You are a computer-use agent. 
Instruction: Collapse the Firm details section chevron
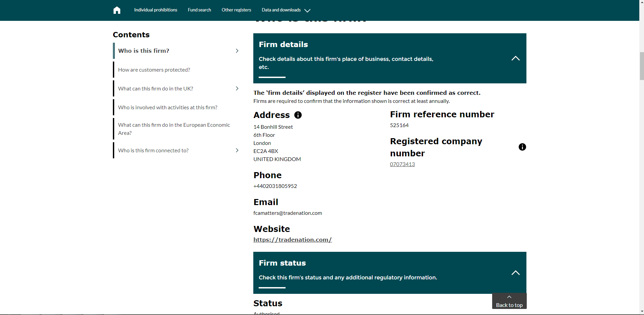pyautogui.click(x=515, y=58)
